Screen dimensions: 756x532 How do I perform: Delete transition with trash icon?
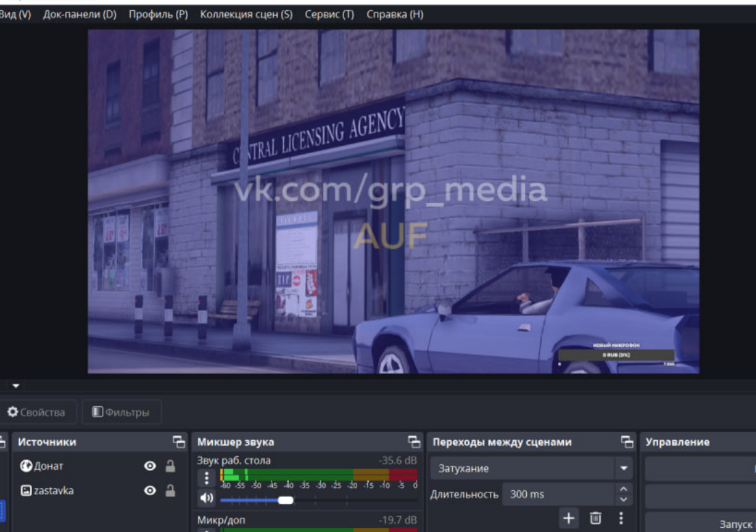(x=595, y=518)
